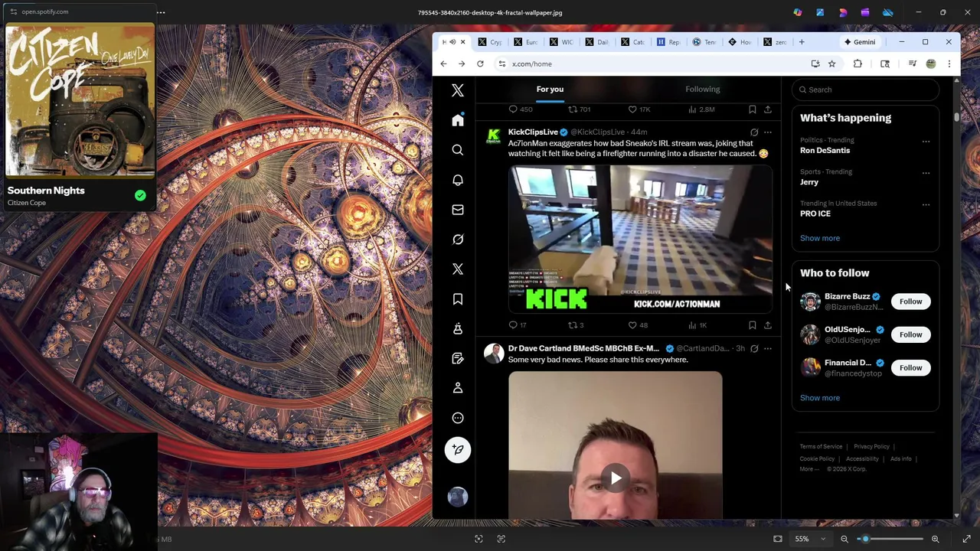Click the X logo at sidebar top
This screenshot has width=980, height=551.
tap(458, 90)
